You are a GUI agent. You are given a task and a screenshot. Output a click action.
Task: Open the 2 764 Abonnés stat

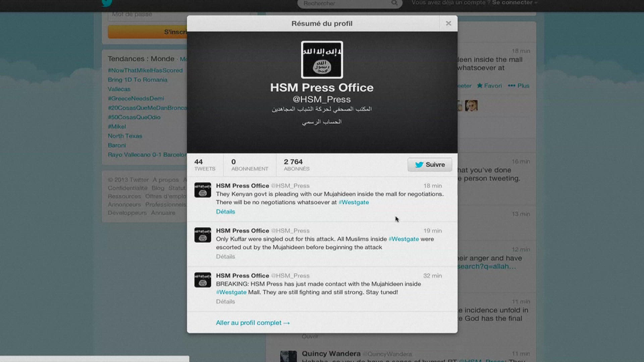[296, 165]
